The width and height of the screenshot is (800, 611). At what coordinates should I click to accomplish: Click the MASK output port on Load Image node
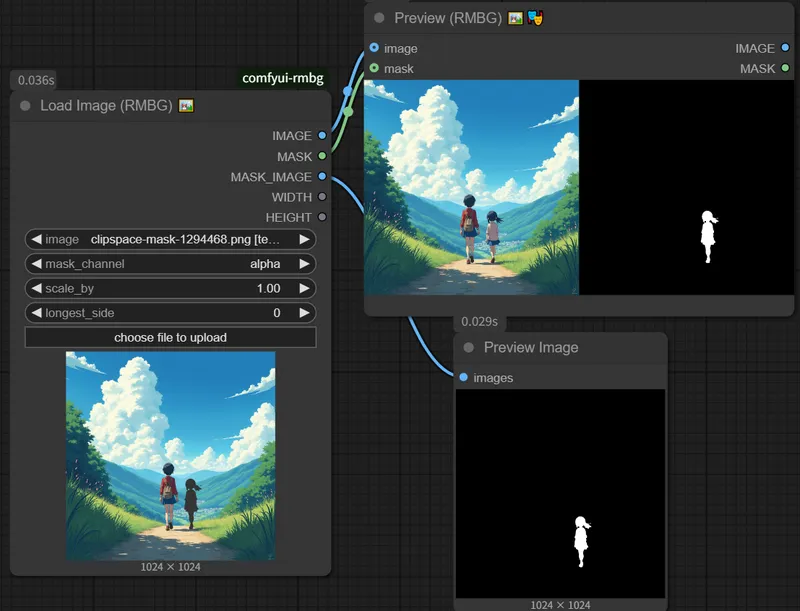click(322, 157)
